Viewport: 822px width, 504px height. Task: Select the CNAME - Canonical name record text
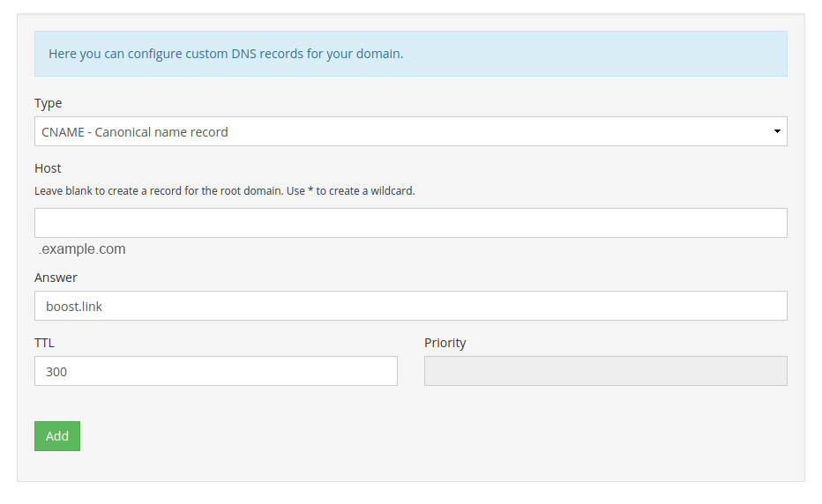pos(135,132)
